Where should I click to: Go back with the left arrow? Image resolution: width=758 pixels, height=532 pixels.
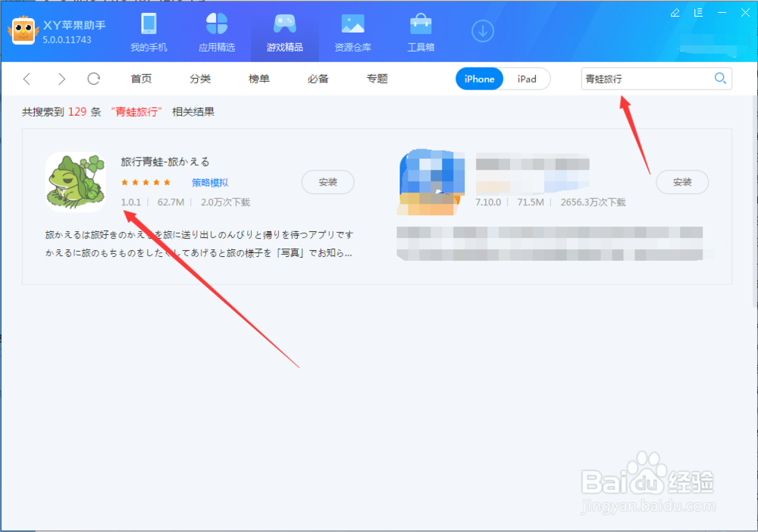(x=27, y=79)
